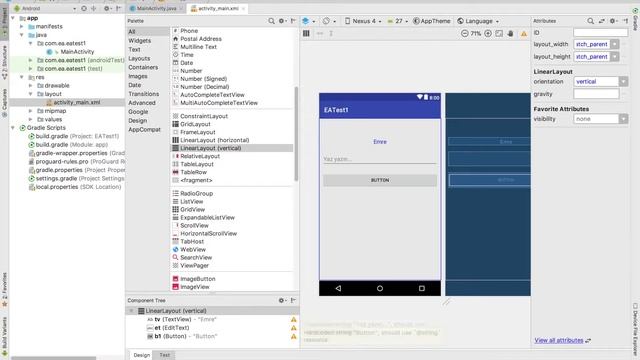640x360 pixels.
Task: Zoom in the design preview
Action: (x=488, y=33)
